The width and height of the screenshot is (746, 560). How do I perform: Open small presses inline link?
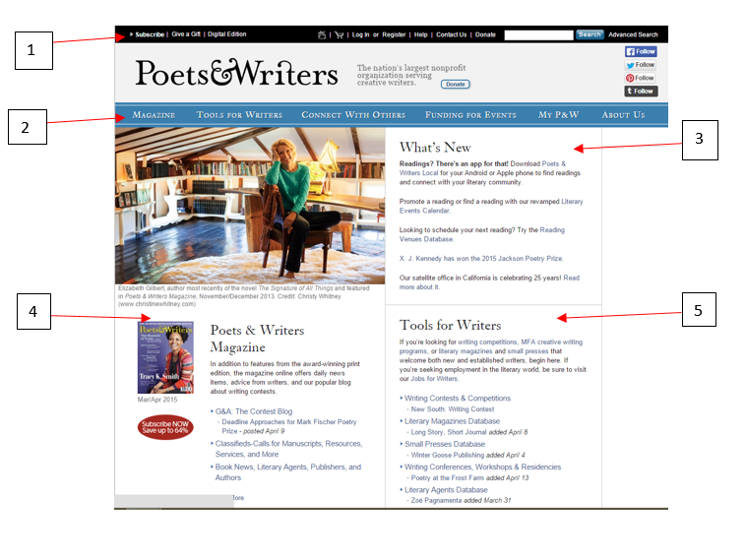click(528, 351)
